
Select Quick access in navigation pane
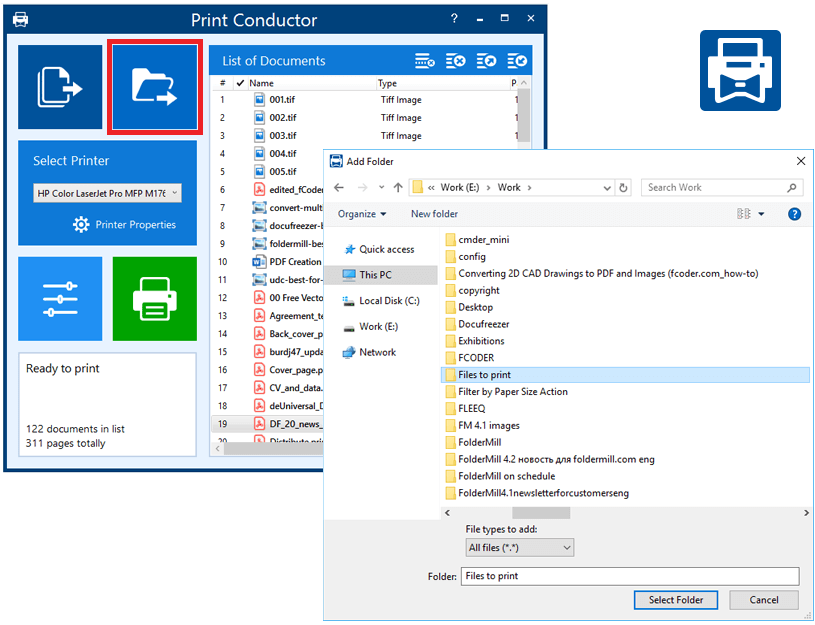tap(386, 249)
